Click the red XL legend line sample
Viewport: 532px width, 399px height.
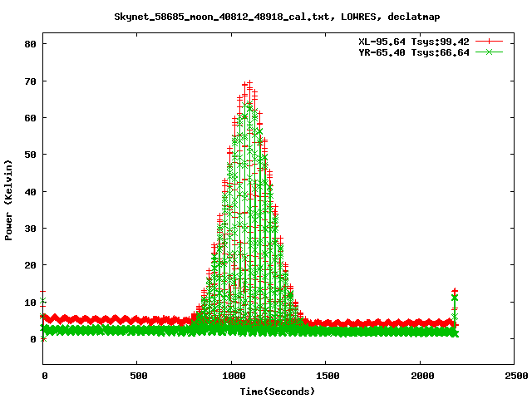tap(489, 42)
